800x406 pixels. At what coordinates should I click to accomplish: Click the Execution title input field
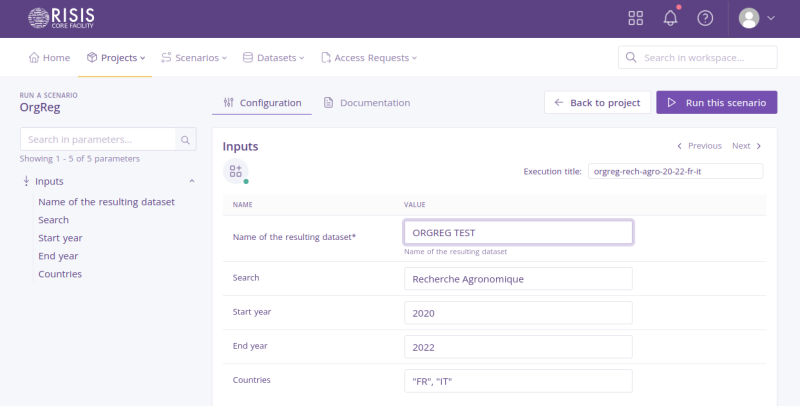(x=675, y=171)
